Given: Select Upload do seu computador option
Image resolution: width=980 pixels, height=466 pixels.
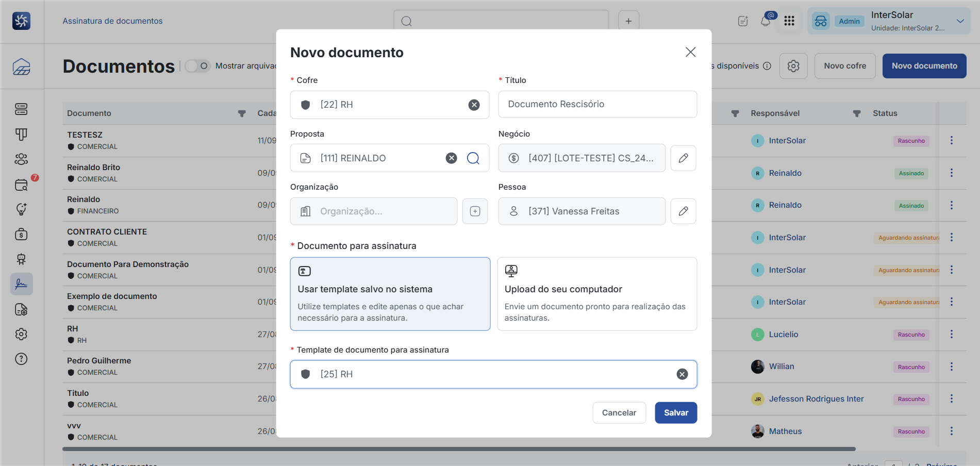Looking at the screenshot, I should tap(597, 294).
